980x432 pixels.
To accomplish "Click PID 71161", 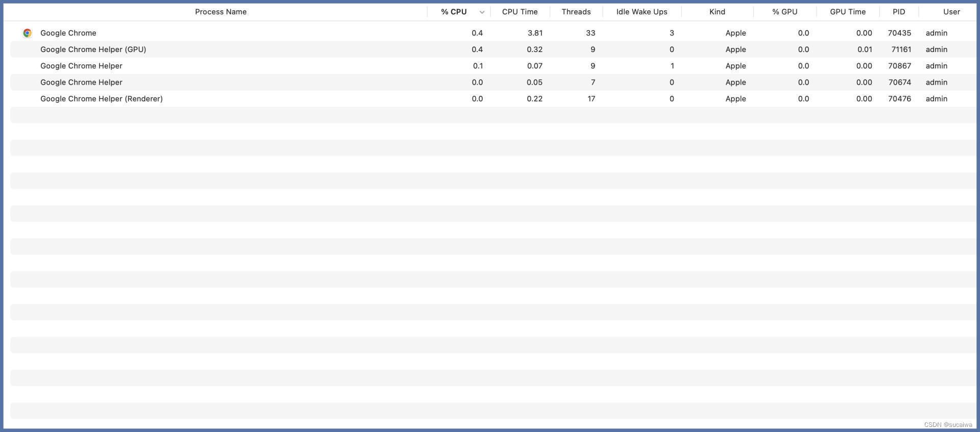I will point(901,49).
